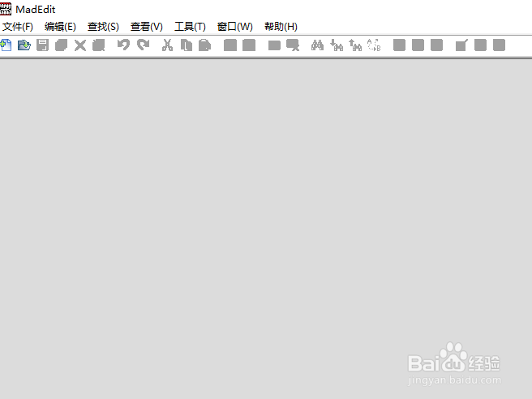Click the Find binoculars icon
This screenshot has width=532, height=399.
click(x=318, y=45)
